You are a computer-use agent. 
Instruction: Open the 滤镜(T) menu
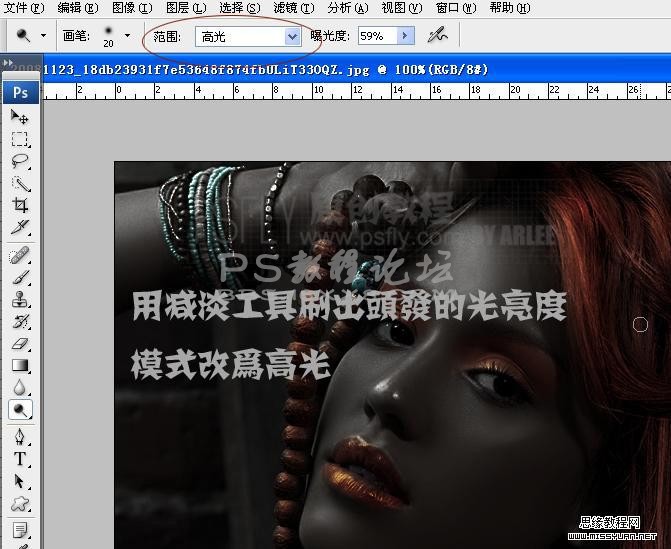294,8
